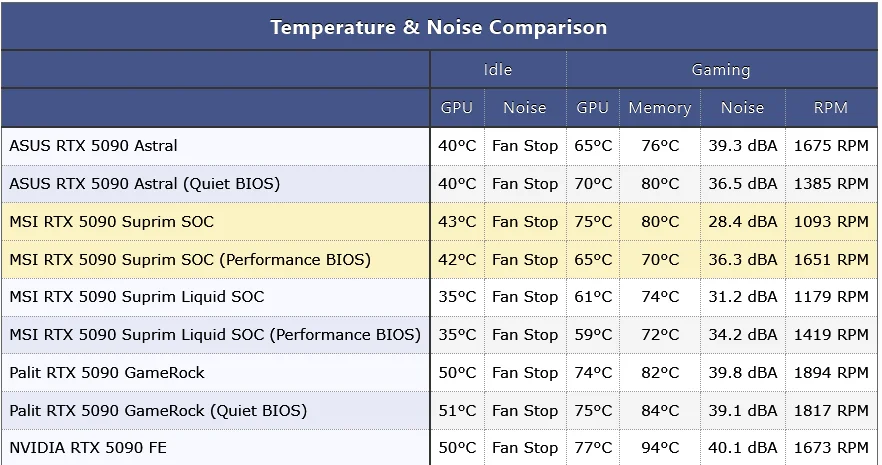This screenshot has width=882, height=465.
Task: Select the MSI RTX 5090 Suprim Liquid SOC label
Action: click(137, 297)
